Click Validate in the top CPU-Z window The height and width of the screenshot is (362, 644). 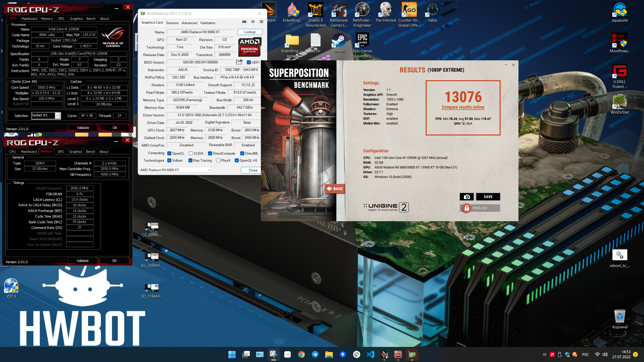(x=83, y=128)
